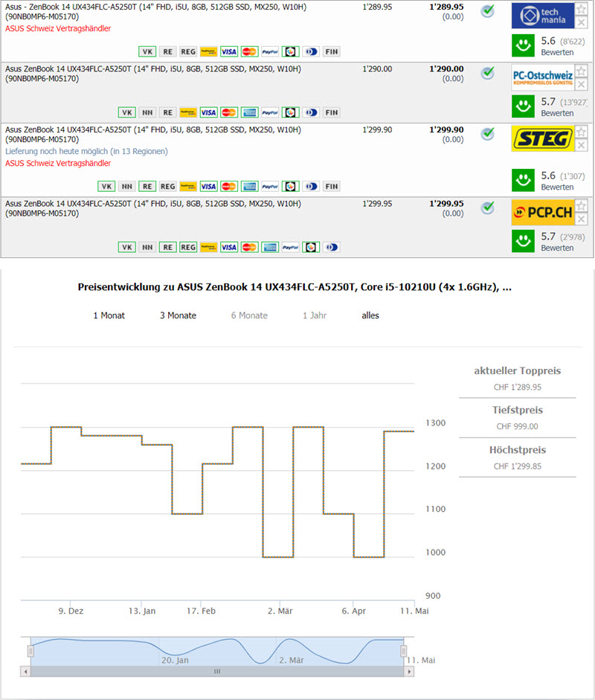The width and height of the screenshot is (595, 700).
Task: Click right scroll arrow of chart navigator
Action: pos(409,671)
